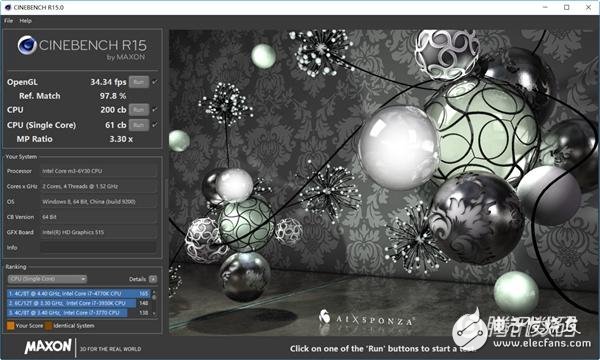This screenshot has width=600, height=360.
Task: Toggle the CPU (Single Core) test checkmark
Action: 155,125
